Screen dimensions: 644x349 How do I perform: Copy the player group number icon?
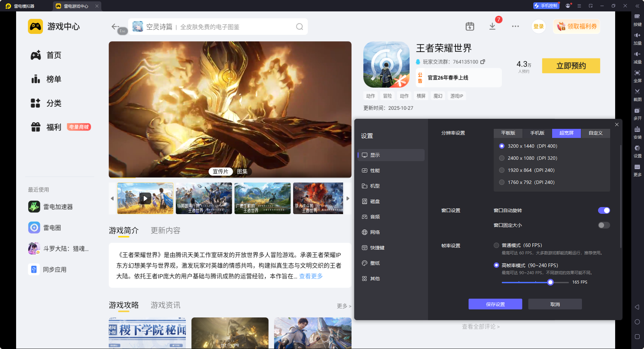coord(483,62)
